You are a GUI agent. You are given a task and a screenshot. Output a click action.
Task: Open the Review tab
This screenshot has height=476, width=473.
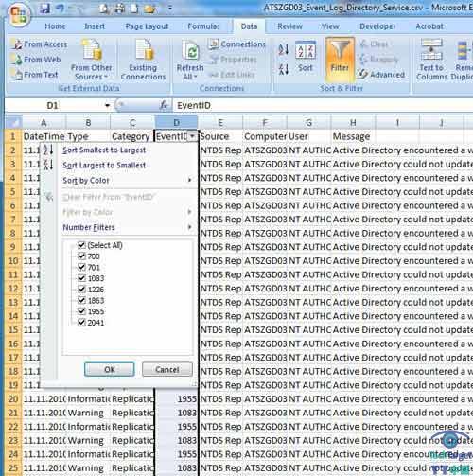[289, 26]
